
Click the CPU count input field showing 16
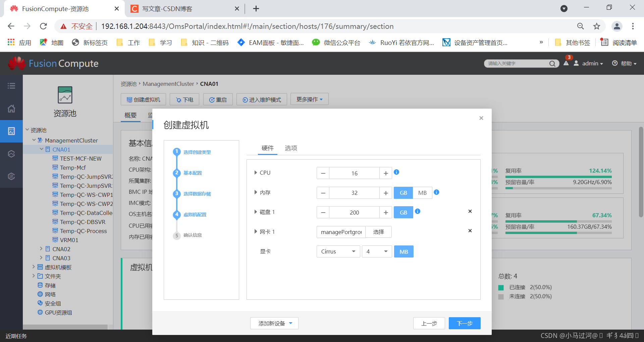point(354,173)
